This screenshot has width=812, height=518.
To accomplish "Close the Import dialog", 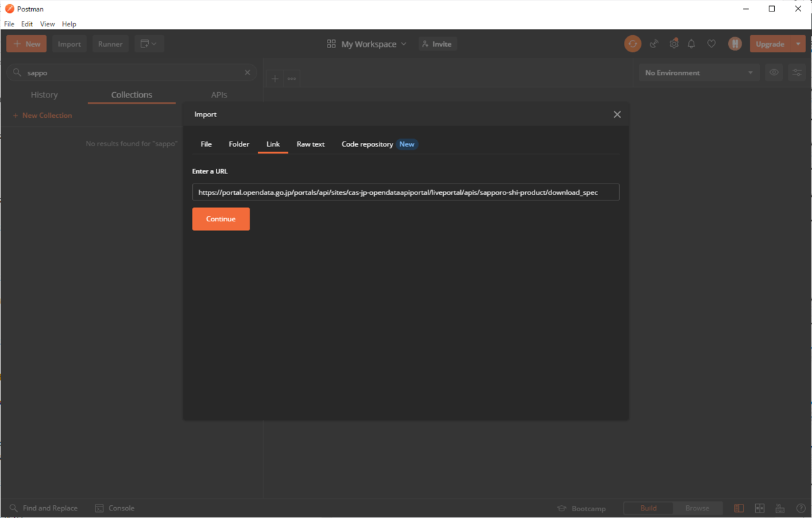I will point(617,114).
